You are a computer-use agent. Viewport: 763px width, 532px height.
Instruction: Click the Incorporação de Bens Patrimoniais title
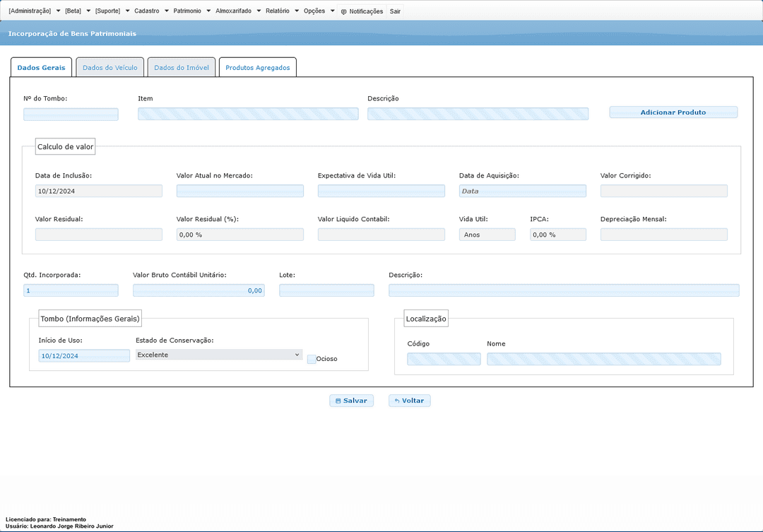[72, 34]
